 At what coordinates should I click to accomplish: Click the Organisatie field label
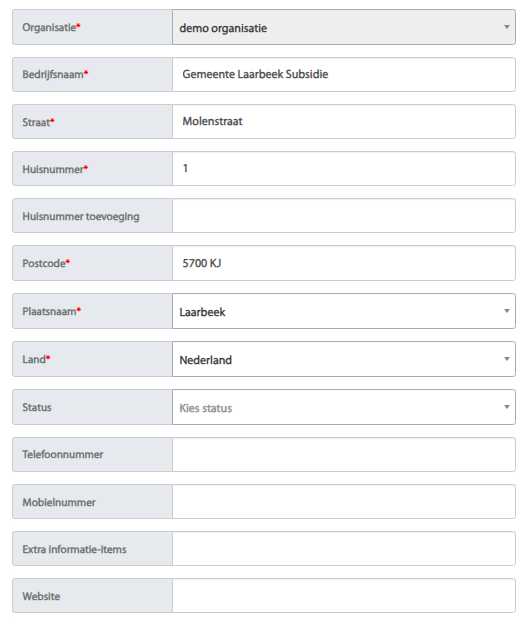click(x=51, y=27)
